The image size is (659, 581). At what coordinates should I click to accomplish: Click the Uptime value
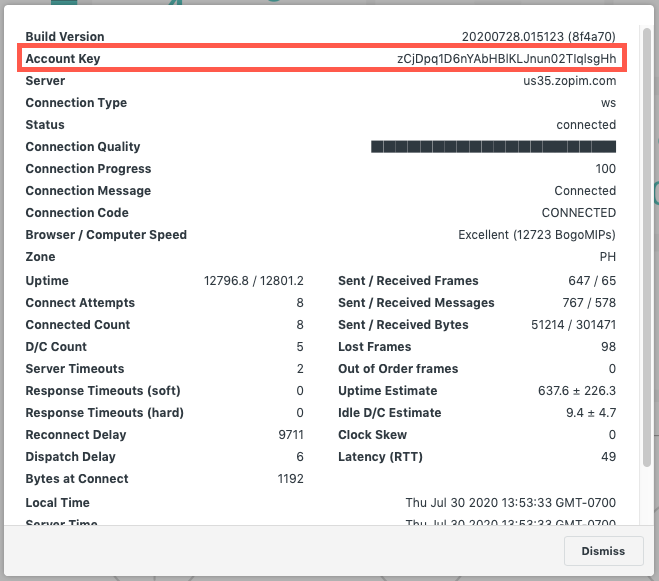coord(253,281)
